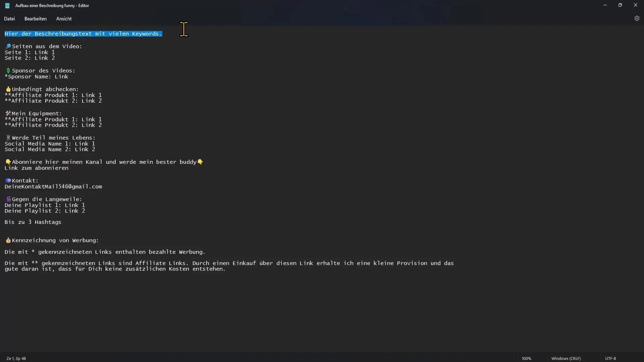The width and height of the screenshot is (644, 362).
Task: Click the line 'Deine Playlist 1: Link 1'
Action: tap(45, 205)
